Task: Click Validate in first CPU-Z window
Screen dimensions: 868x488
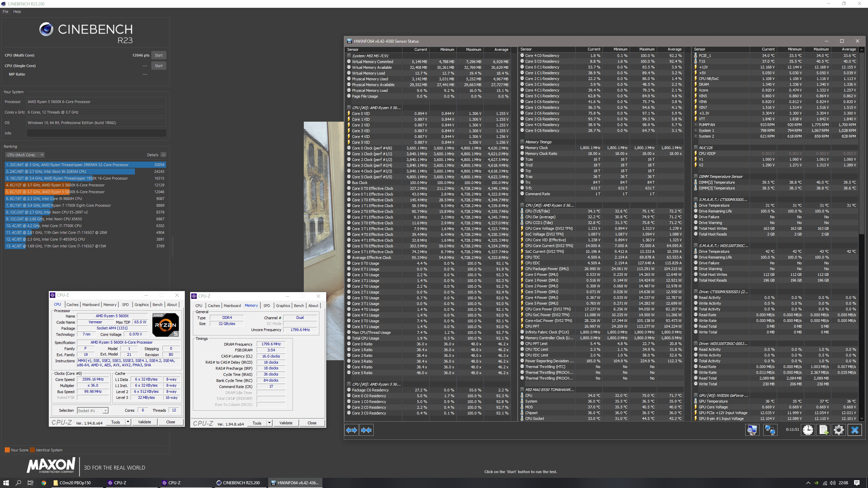Action: tap(144, 422)
